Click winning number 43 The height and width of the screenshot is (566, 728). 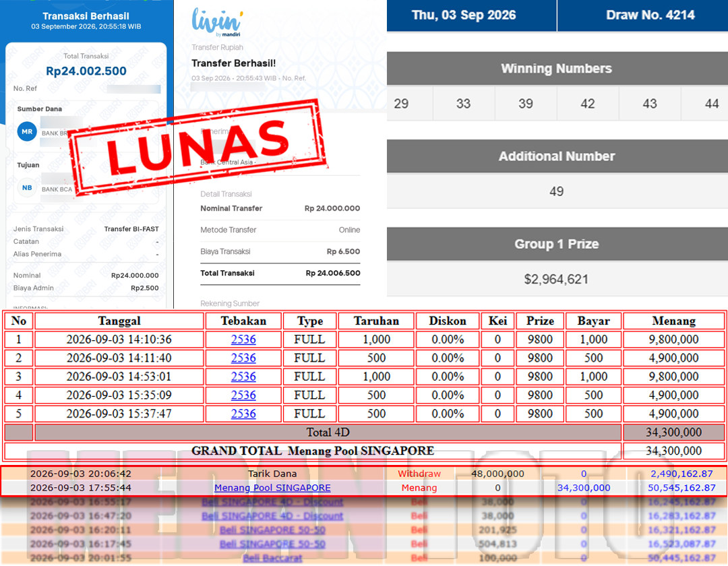650,104
